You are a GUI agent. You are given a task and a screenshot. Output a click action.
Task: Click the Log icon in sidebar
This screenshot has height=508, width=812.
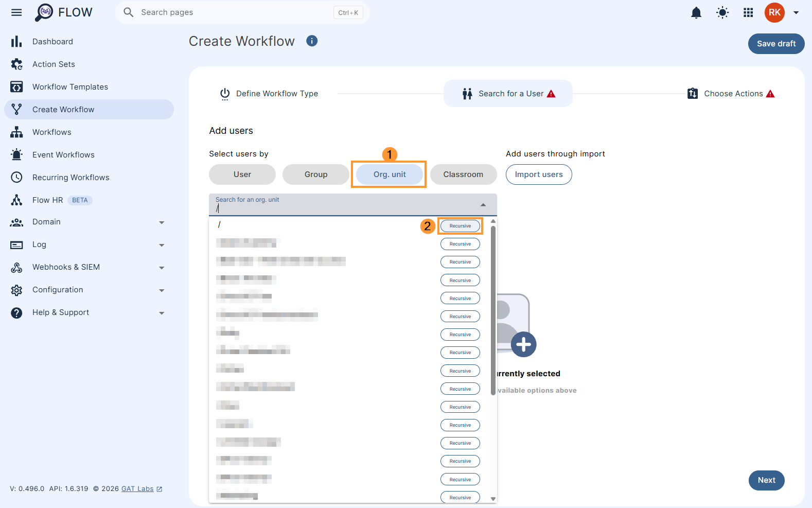16,245
